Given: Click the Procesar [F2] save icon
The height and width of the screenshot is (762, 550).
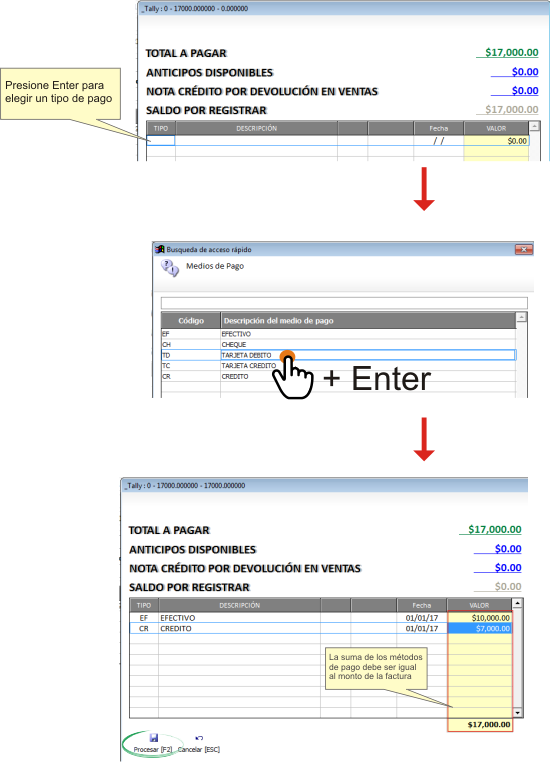Looking at the screenshot, I should pos(154,738).
